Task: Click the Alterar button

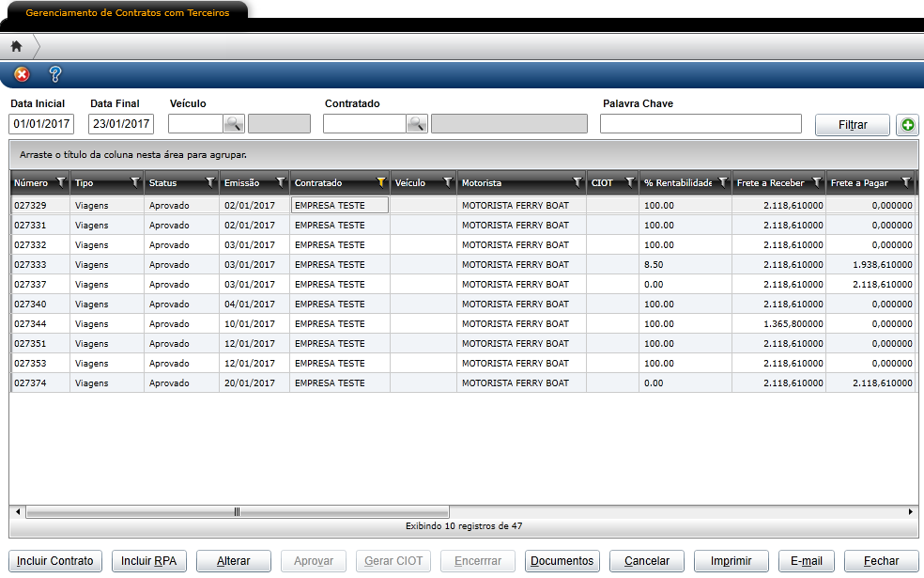Action: pos(234,561)
